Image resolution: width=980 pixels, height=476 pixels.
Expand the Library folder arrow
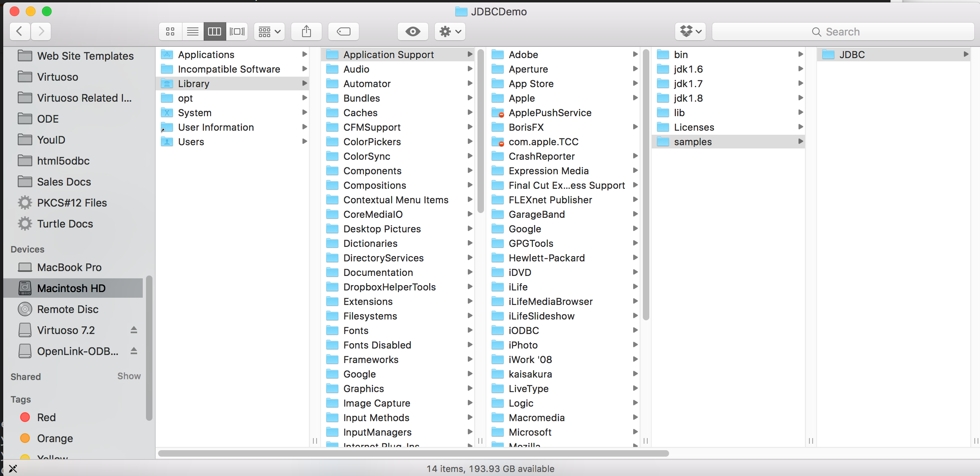305,84
